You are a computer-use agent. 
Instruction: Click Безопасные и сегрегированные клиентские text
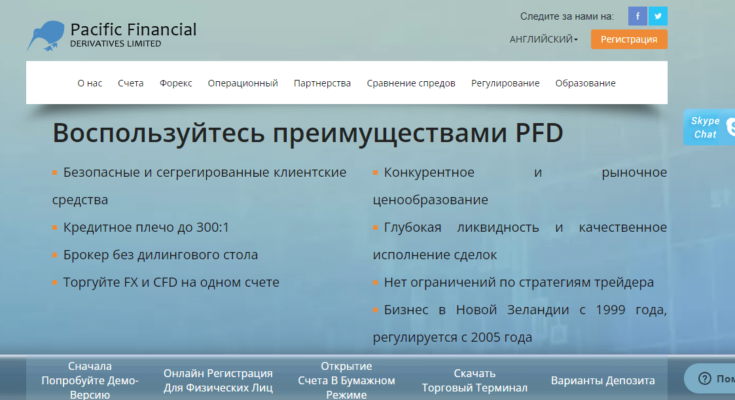click(x=205, y=173)
